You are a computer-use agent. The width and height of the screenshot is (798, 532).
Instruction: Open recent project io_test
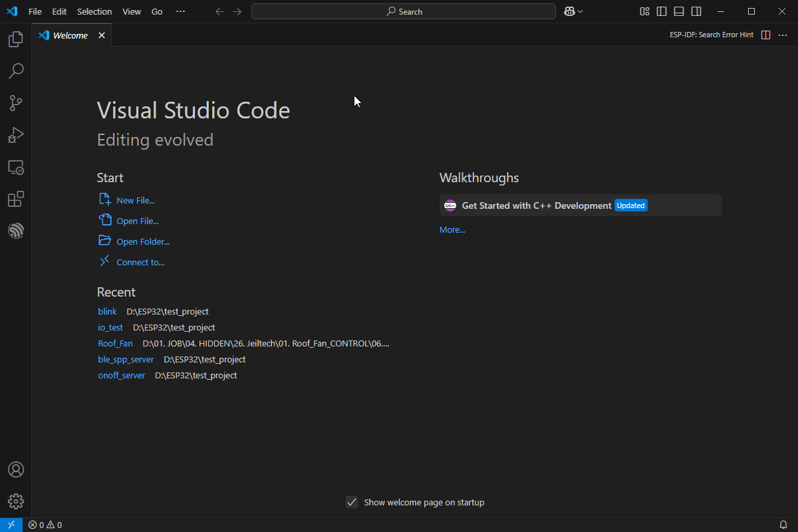110,327
